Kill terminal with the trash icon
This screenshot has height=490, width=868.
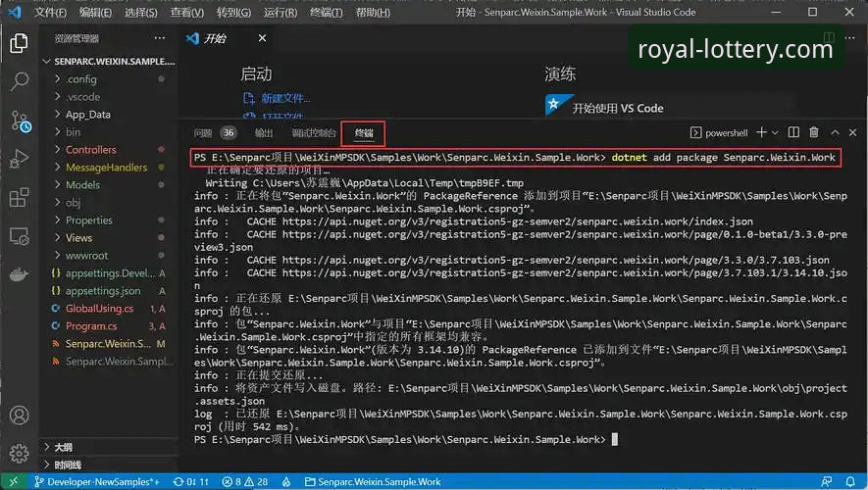tap(814, 132)
